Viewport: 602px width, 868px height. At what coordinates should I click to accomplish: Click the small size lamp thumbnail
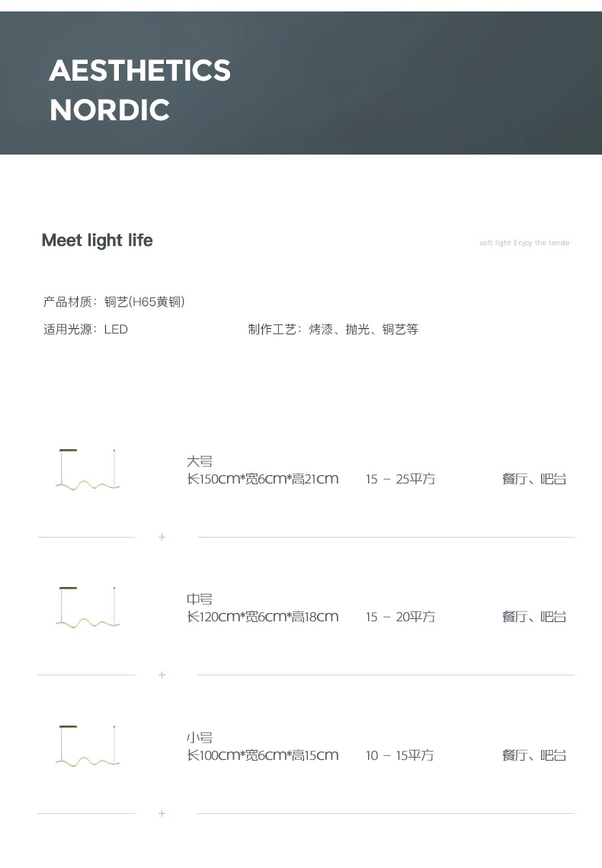coord(88,746)
